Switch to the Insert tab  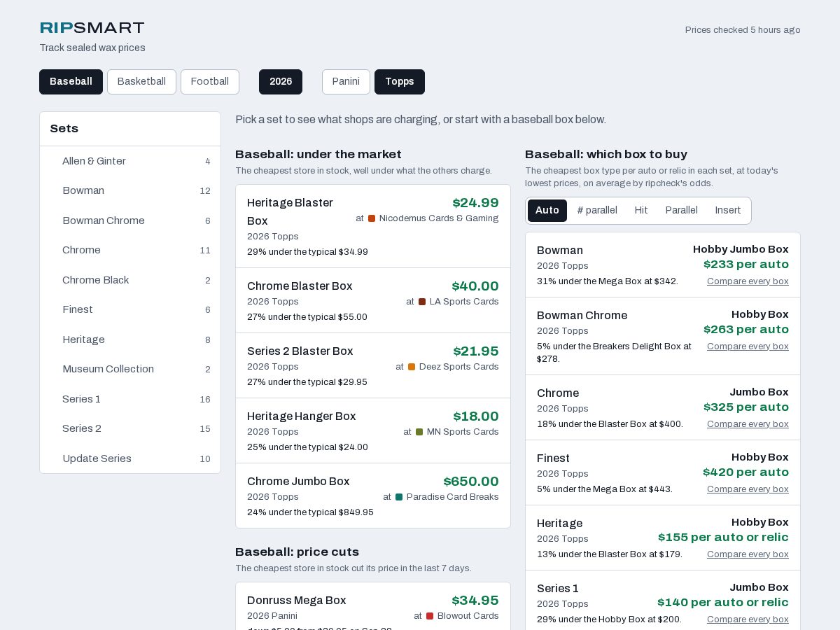pos(728,211)
